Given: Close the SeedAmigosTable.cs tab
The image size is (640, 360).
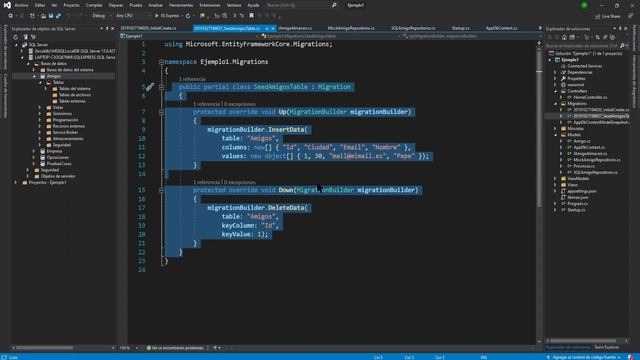Looking at the screenshot, I should click(273, 28).
